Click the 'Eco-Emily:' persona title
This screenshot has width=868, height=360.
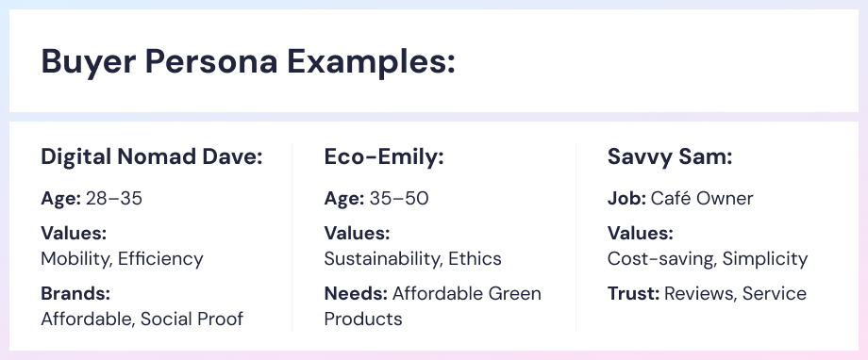coord(384,156)
